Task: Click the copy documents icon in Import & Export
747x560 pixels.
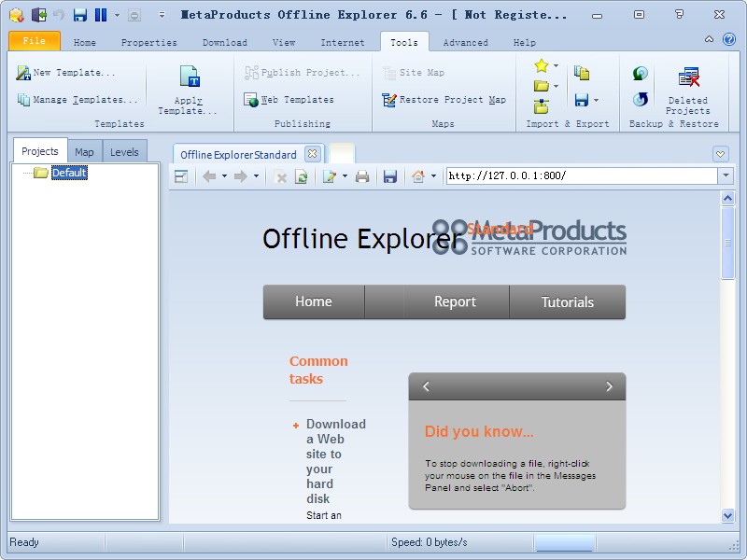Action: [x=581, y=73]
